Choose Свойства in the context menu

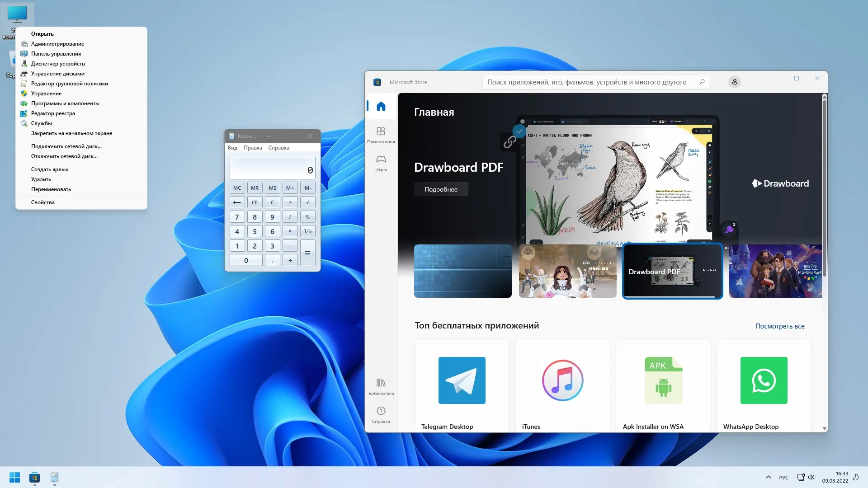pos(43,202)
